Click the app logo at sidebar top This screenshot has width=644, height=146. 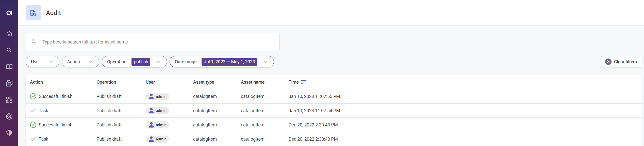(x=9, y=13)
